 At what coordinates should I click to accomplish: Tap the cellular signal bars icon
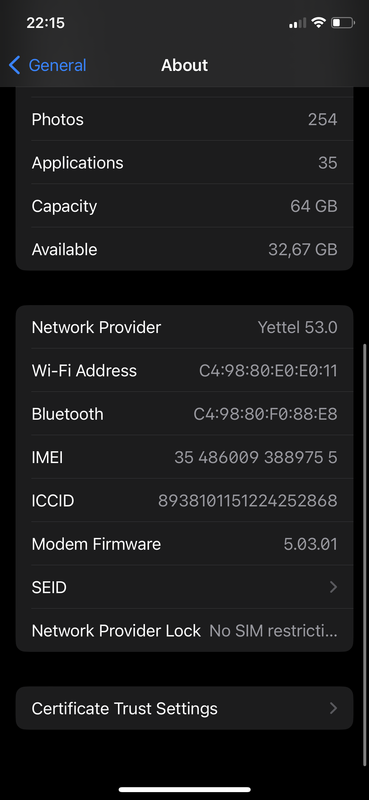(x=298, y=23)
